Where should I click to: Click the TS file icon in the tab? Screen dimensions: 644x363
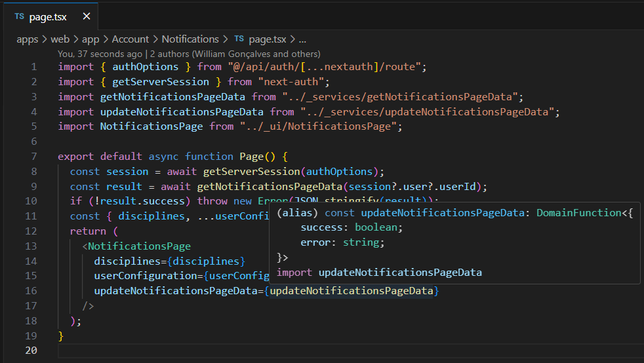click(x=19, y=16)
